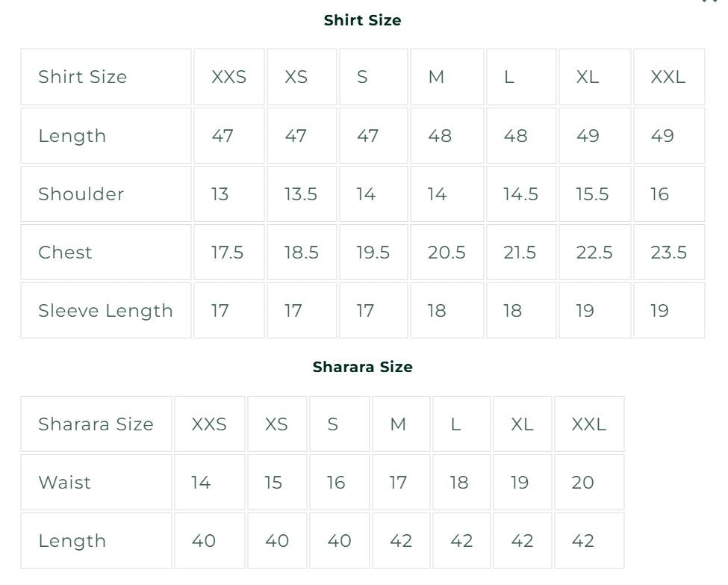Click the Sharara Size heading text
This screenshot has height=585, width=728.
[362, 367]
